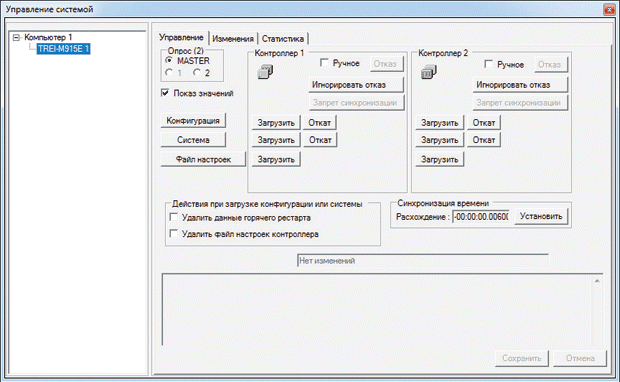Click Загрузить in Конфигурация row, Контроллер 1
The width and height of the screenshot is (620, 382).
coord(276,123)
